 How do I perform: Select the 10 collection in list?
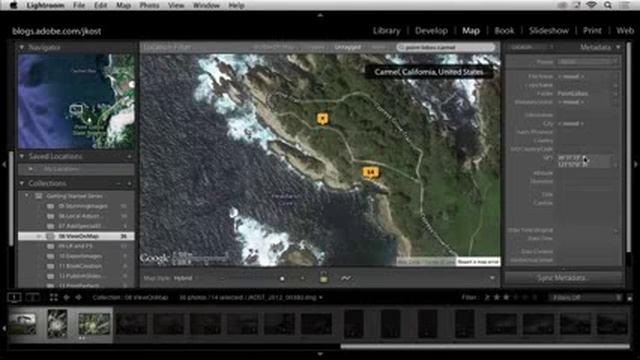76,256
